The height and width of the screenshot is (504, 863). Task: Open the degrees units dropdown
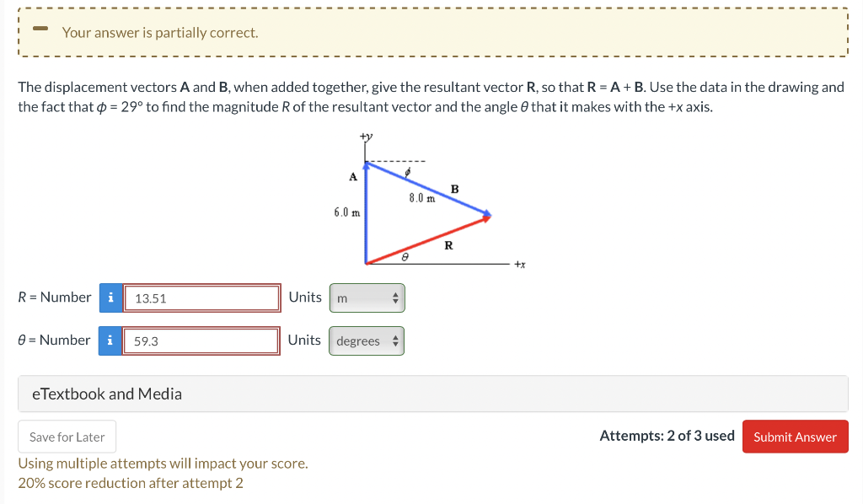366,340
